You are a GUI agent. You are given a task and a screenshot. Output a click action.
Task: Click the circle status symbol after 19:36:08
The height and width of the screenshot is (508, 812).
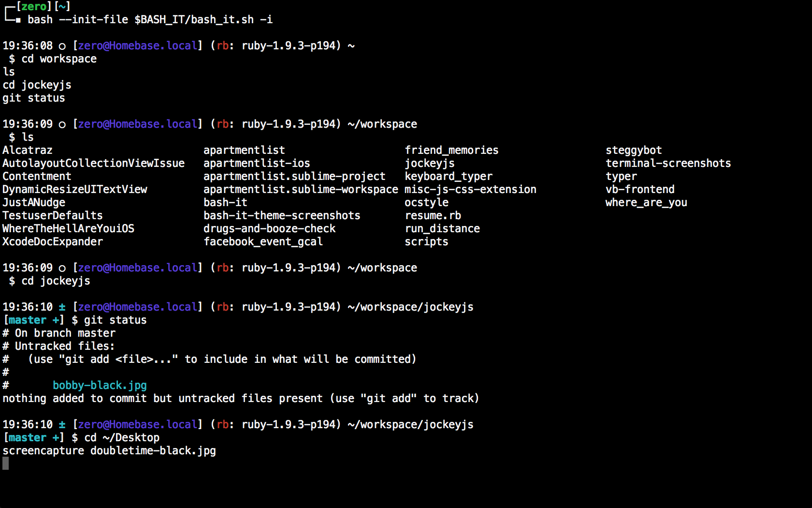click(62, 46)
